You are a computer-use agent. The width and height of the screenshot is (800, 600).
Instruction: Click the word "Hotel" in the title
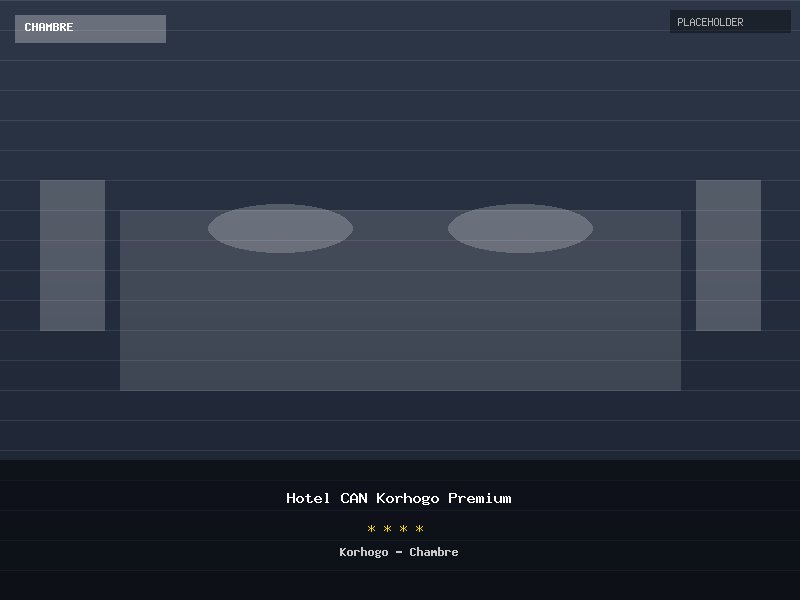click(308, 498)
